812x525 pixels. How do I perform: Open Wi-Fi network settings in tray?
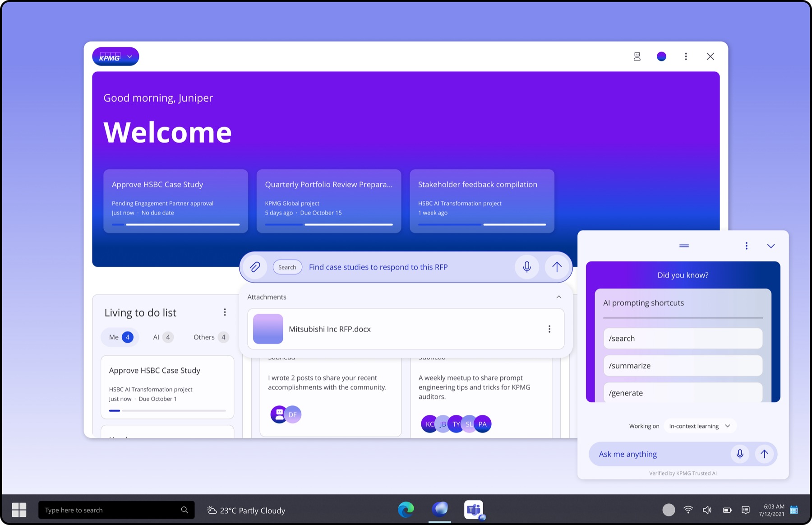[688, 510]
